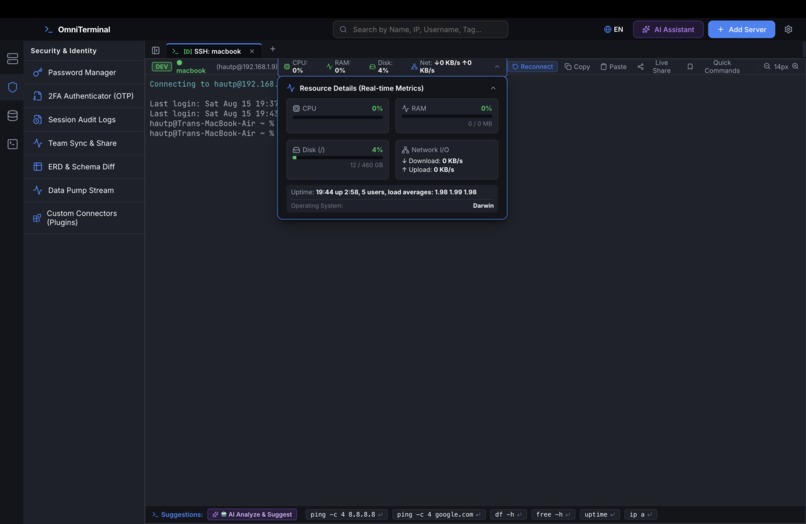Open the servers list sidebar icon
The image size is (806, 524).
[12, 59]
